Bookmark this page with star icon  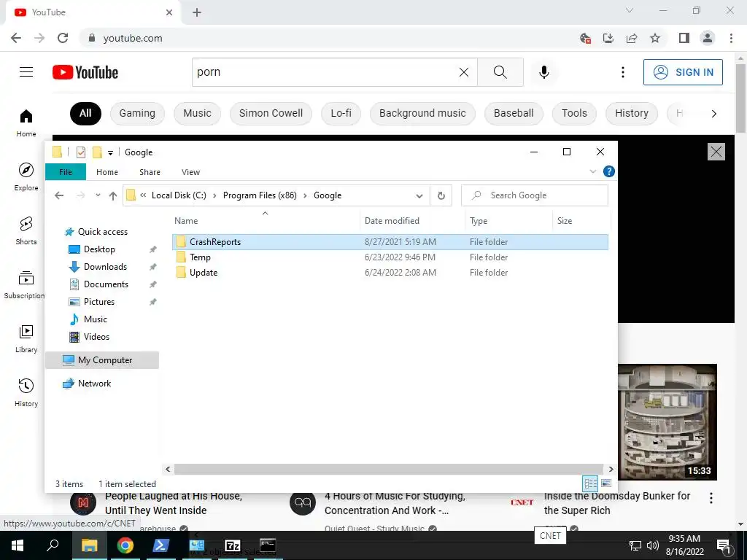point(655,38)
